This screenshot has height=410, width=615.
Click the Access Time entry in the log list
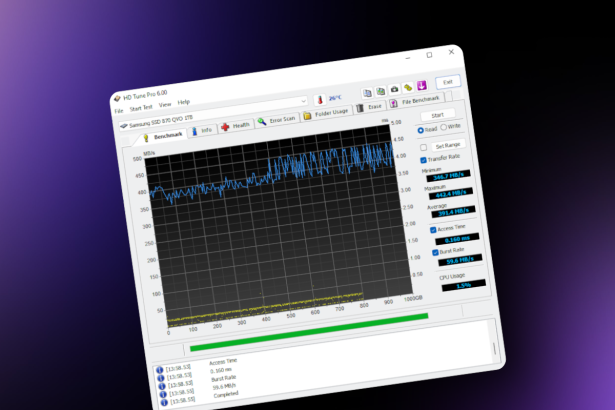pos(223,361)
